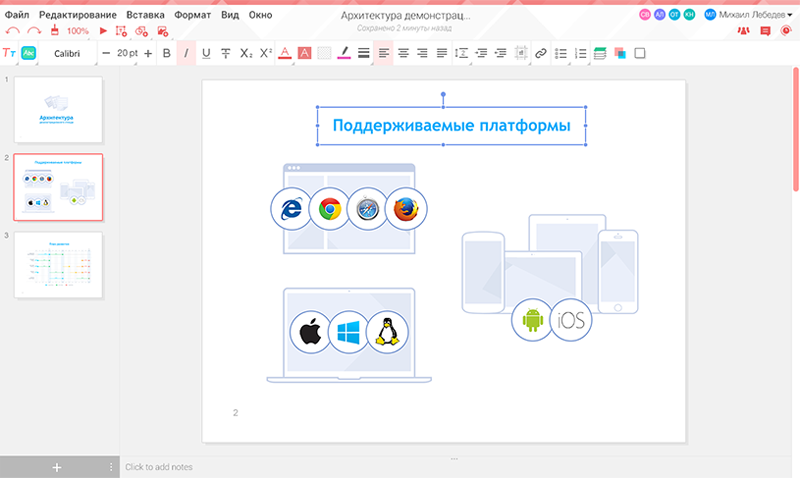Align text left
Viewport: 800px width, 478px height.
click(x=383, y=53)
